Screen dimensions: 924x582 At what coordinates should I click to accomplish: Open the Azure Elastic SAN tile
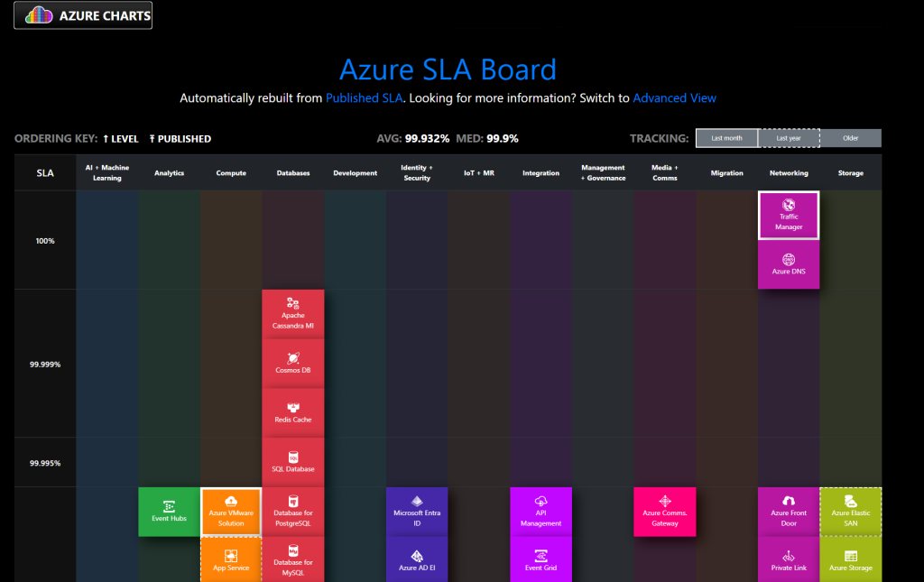pos(850,512)
